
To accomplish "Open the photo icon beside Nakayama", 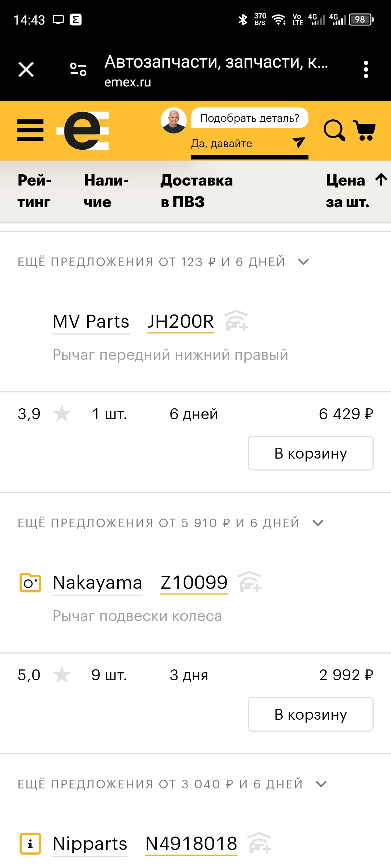I will click(x=30, y=583).
